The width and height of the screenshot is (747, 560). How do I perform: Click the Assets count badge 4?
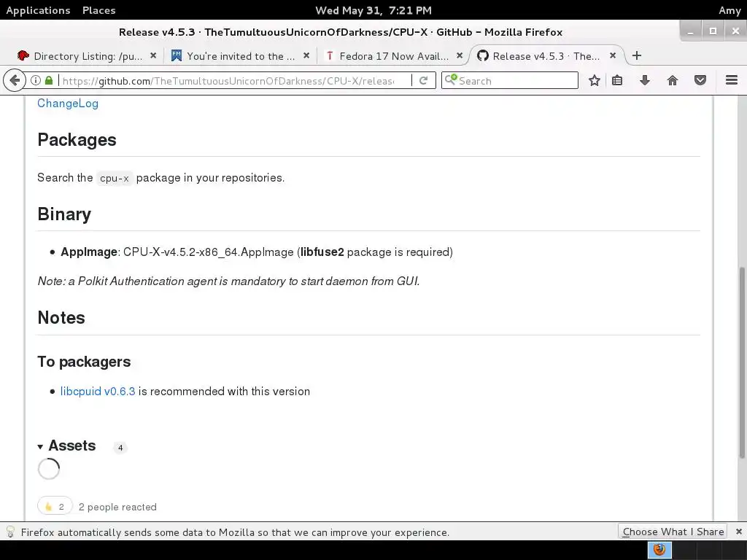tap(120, 448)
